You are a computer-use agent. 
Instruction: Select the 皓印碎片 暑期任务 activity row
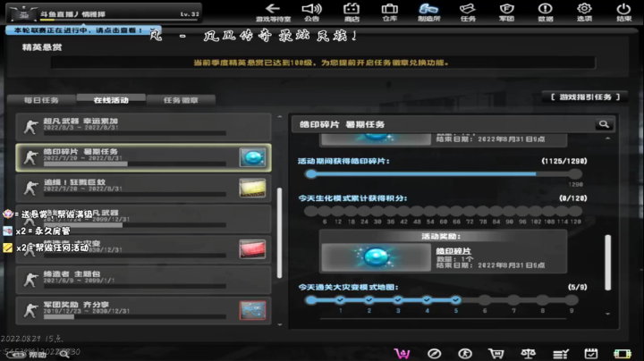pos(143,157)
